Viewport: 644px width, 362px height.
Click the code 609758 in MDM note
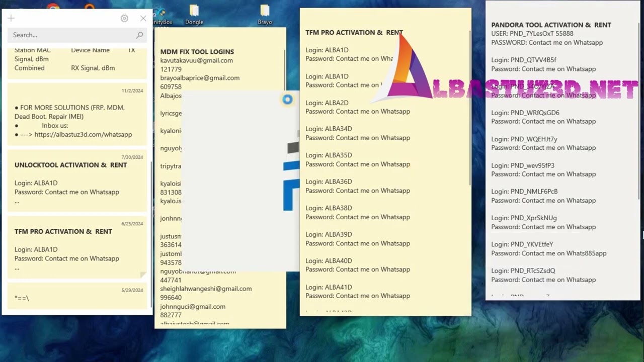[171, 87]
